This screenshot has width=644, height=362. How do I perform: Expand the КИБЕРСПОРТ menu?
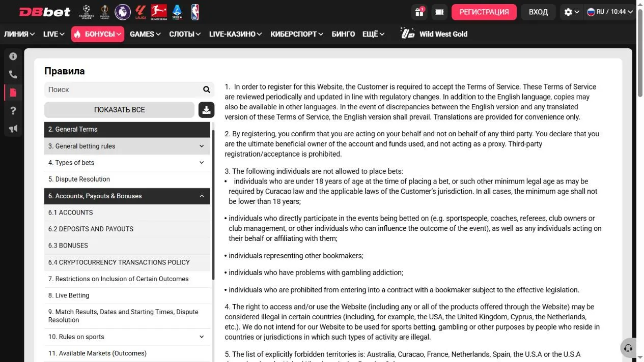point(297,34)
